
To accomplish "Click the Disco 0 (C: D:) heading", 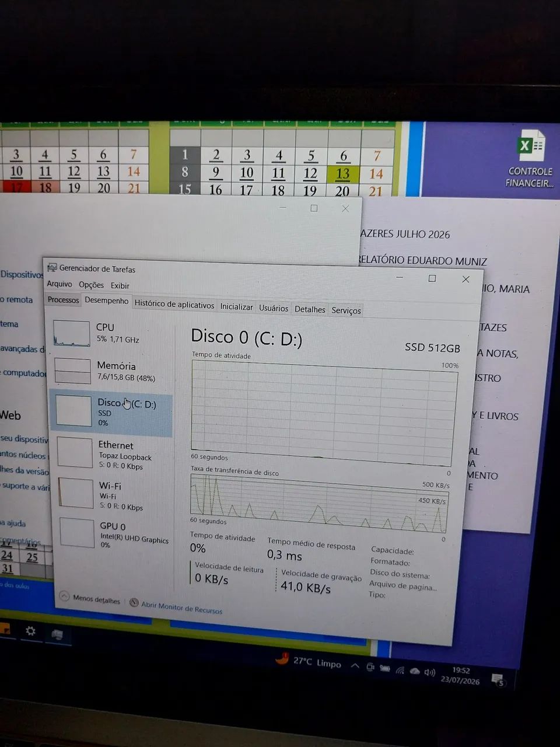I will pyautogui.click(x=247, y=337).
